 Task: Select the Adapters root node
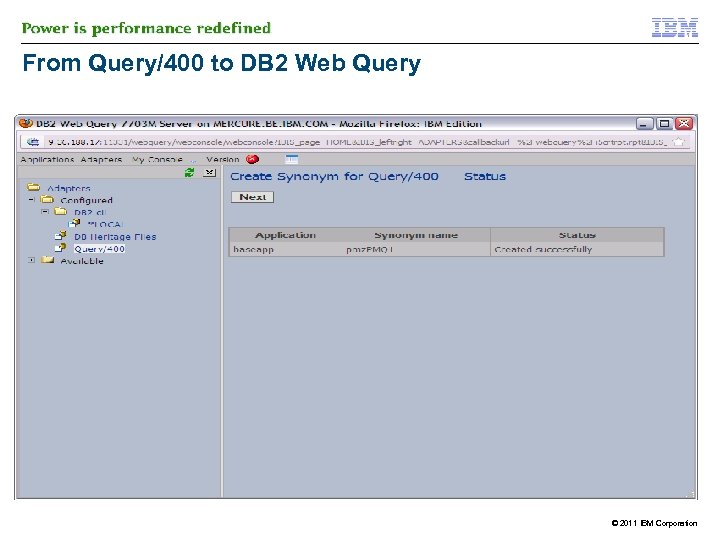pyautogui.click(x=68, y=188)
